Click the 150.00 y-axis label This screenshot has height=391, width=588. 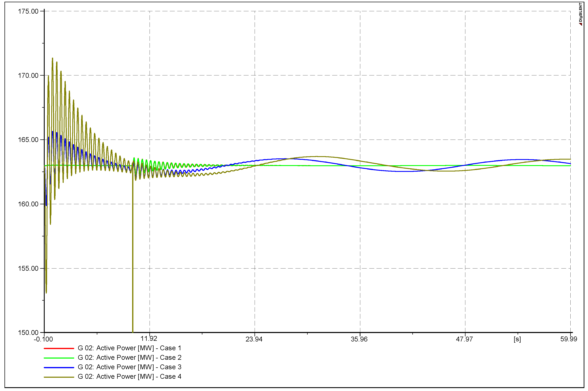click(x=28, y=332)
